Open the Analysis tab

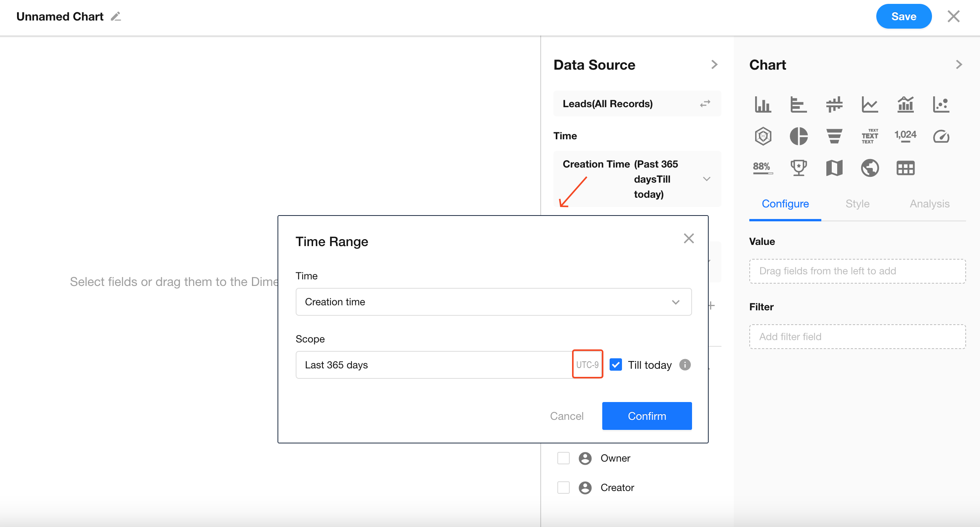pyautogui.click(x=929, y=204)
